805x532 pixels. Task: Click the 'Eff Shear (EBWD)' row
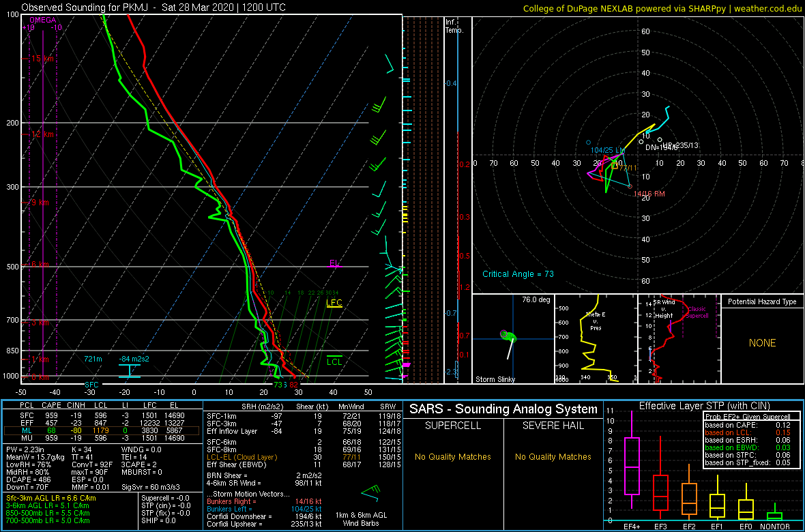[302, 464]
